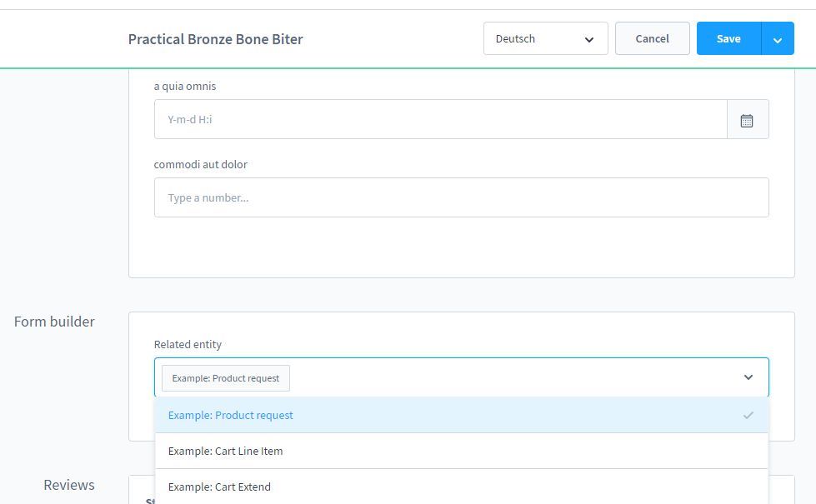Click the a quia omnis field label
816x504 pixels.
[x=185, y=86]
